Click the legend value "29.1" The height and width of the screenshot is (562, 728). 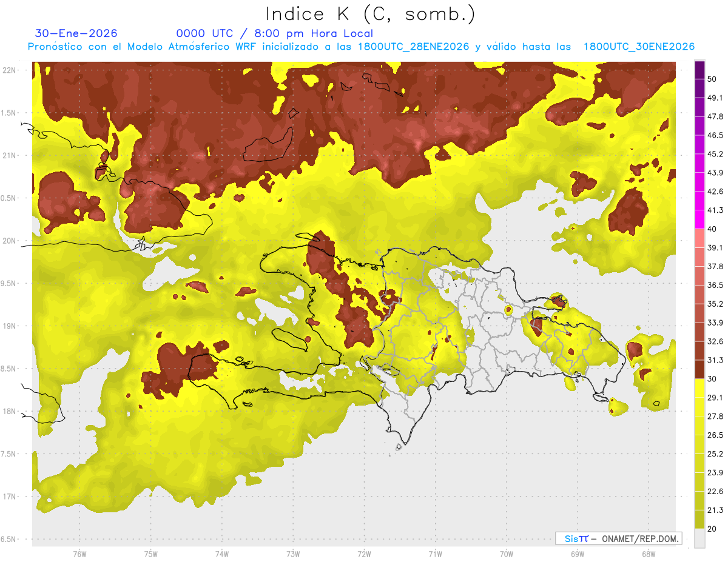[x=716, y=398]
